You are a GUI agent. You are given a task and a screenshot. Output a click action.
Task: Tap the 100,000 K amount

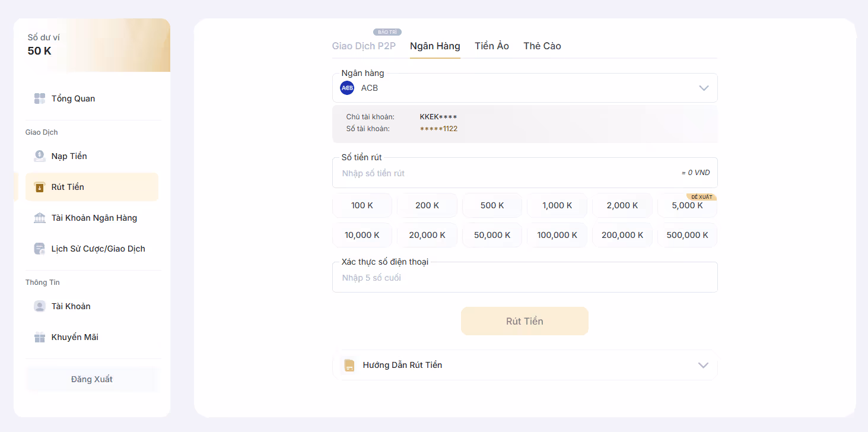click(557, 235)
